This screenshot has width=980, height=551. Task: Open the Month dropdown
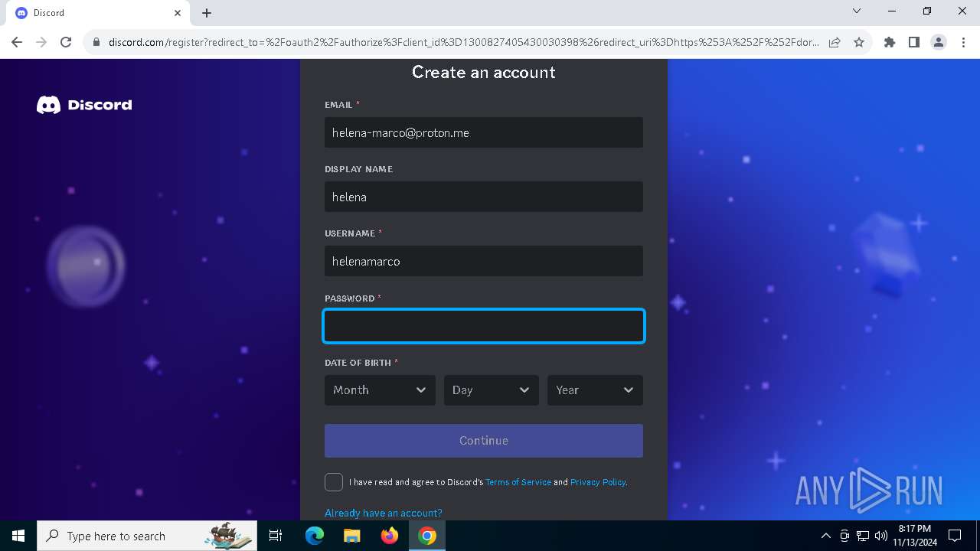point(380,390)
